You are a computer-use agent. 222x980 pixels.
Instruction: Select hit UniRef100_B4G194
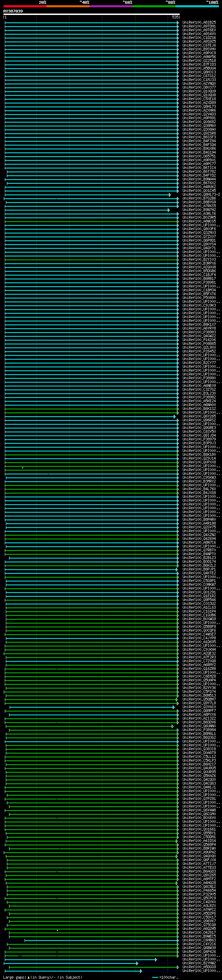point(199,152)
